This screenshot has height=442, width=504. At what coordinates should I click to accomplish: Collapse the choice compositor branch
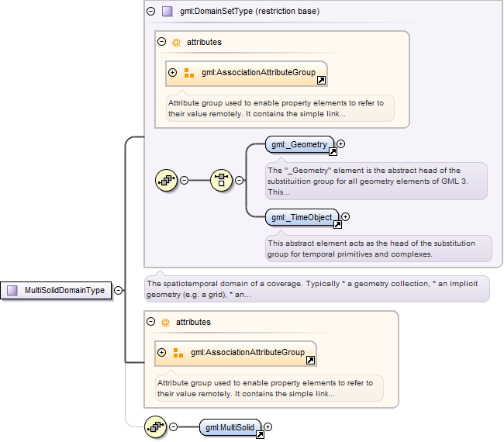coord(239,180)
